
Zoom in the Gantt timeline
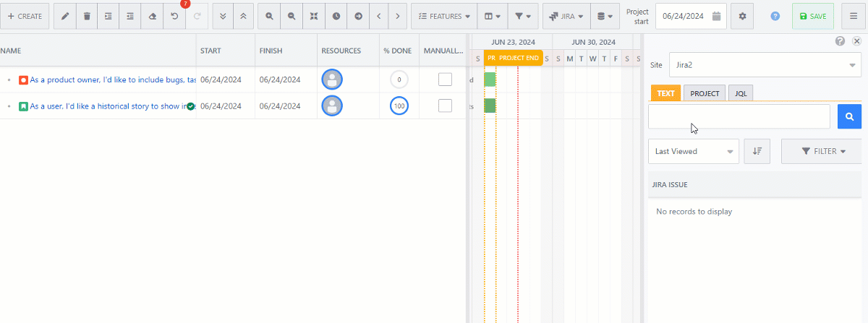tap(269, 16)
